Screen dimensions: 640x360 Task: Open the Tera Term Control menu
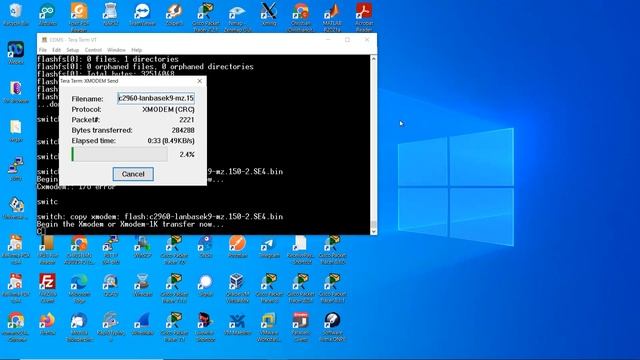coord(93,50)
